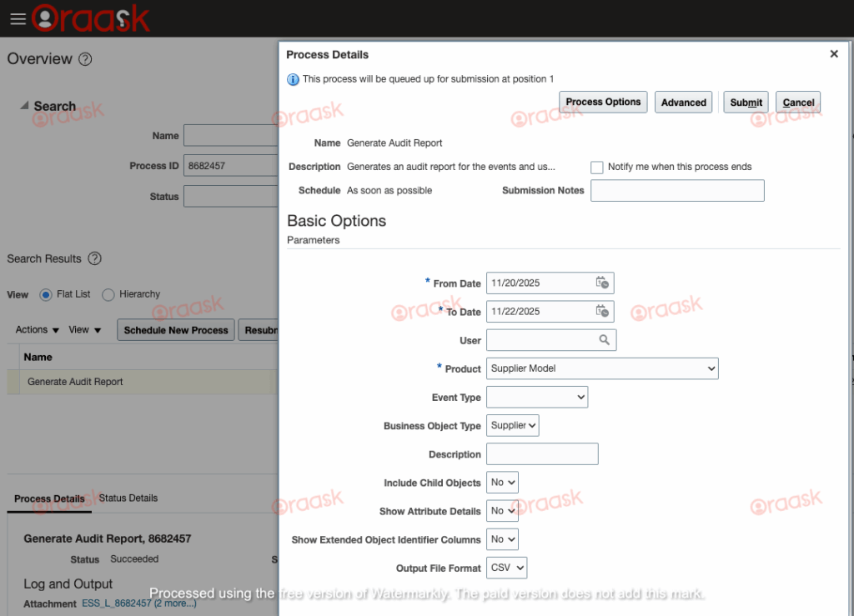Click 'As soon as possible' schedule text
Image resolution: width=854 pixels, height=616 pixels.
click(x=389, y=190)
